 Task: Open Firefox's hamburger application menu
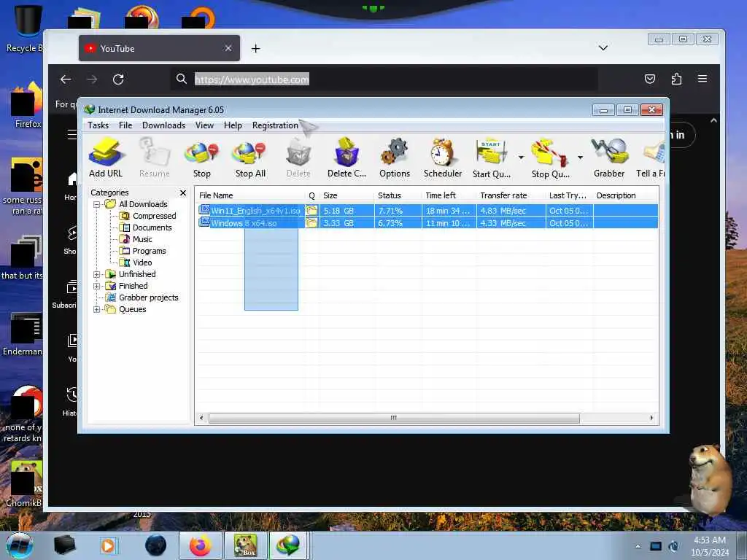click(703, 79)
